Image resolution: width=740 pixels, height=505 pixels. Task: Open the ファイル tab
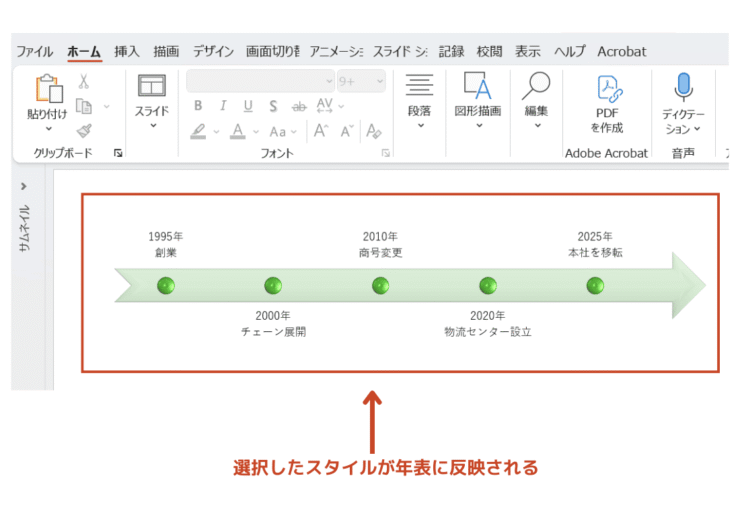[x=35, y=51]
